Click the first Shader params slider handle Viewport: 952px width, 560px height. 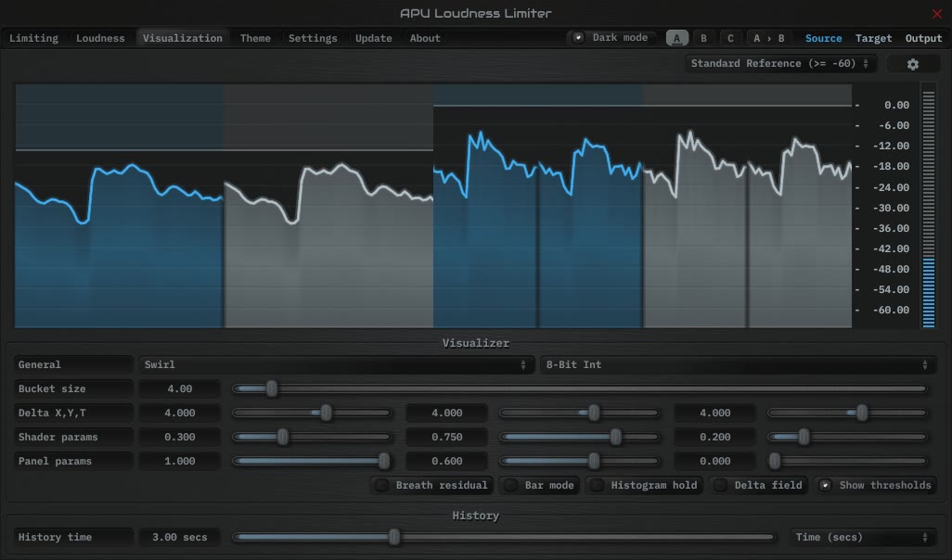(282, 437)
